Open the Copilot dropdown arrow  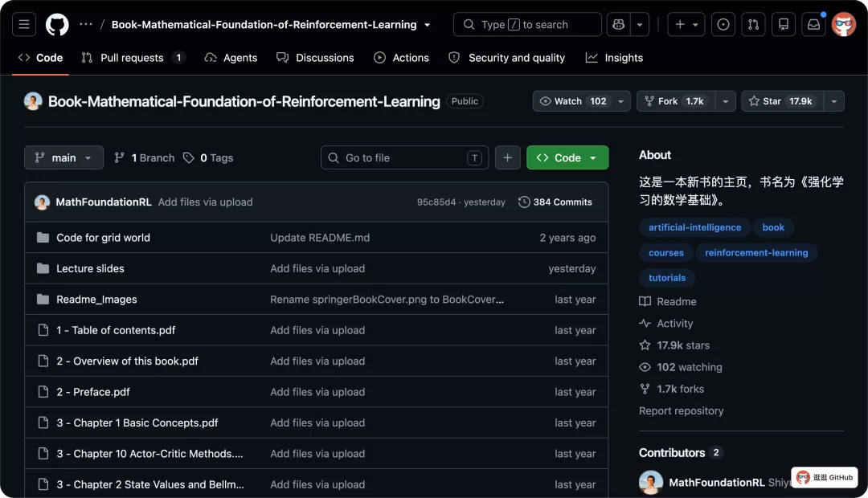coord(640,24)
